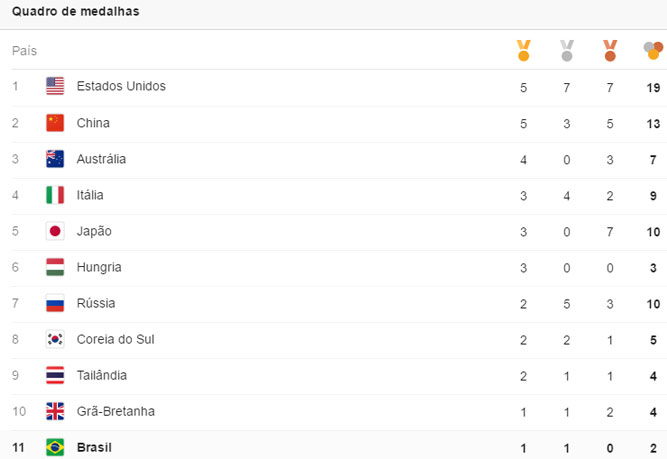The height and width of the screenshot is (459, 667).
Task: Click the Japan flag icon
Action: (55, 231)
